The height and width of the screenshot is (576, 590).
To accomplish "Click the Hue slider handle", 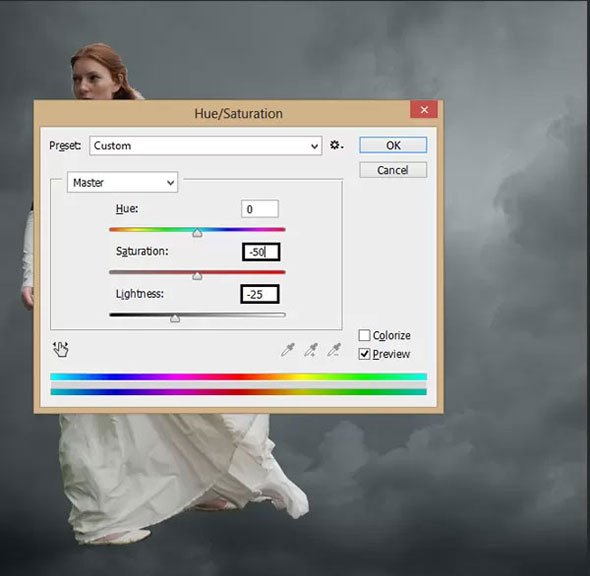I will 197,233.
